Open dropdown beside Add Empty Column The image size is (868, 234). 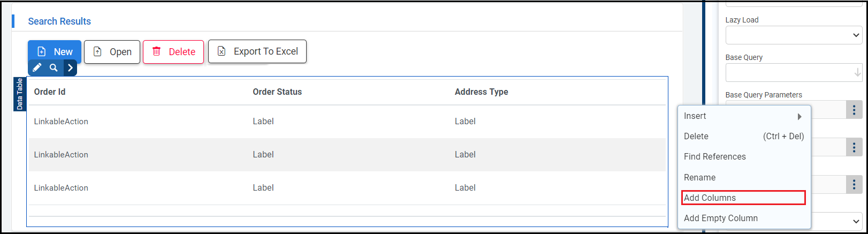855,221
